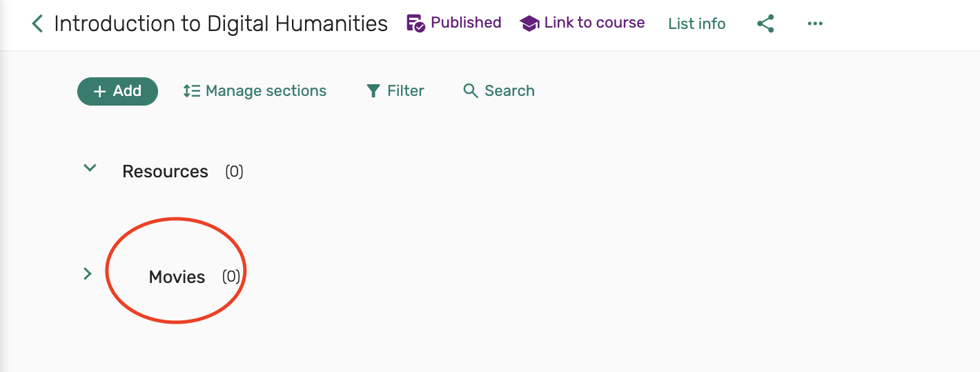The image size is (980, 372).
Task: Click the Manage sections label
Action: (266, 91)
